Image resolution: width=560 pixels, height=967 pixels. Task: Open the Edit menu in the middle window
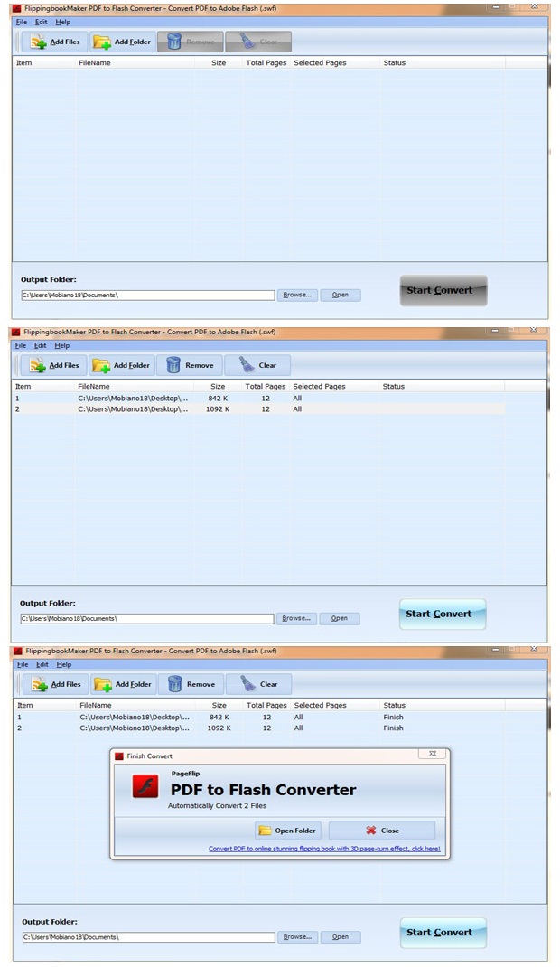point(41,346)
